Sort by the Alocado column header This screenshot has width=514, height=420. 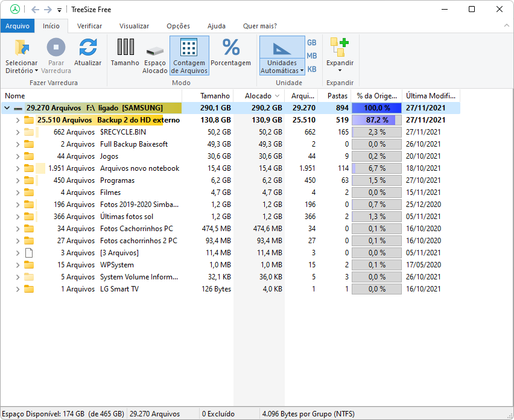click(259, 96)
